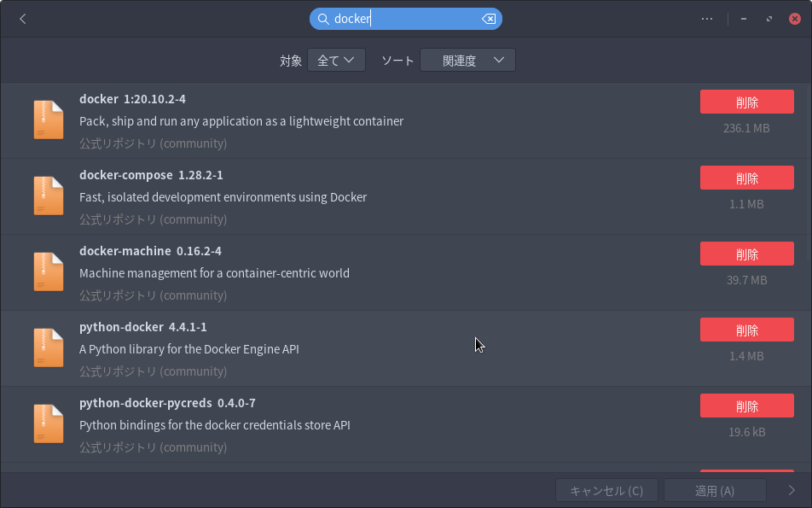812x508 pixels.
Task: Click the 1.1 MB size label
Action: click(746, 204)
